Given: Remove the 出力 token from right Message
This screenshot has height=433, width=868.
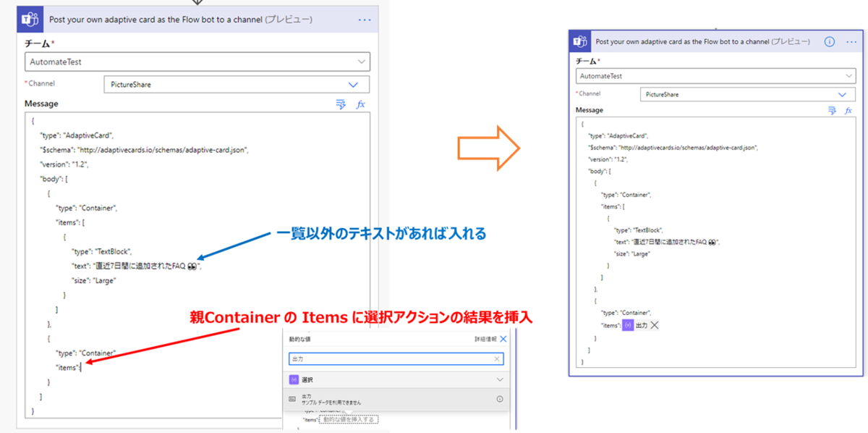Looking at the screenshot, I should 655,326.
